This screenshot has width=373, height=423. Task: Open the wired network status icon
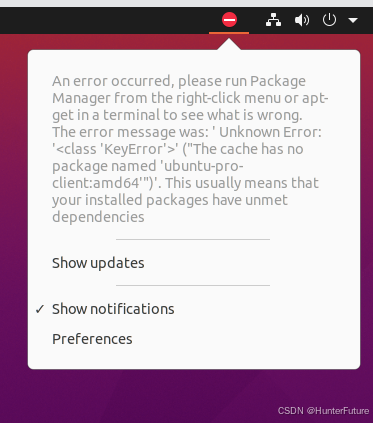273,20
